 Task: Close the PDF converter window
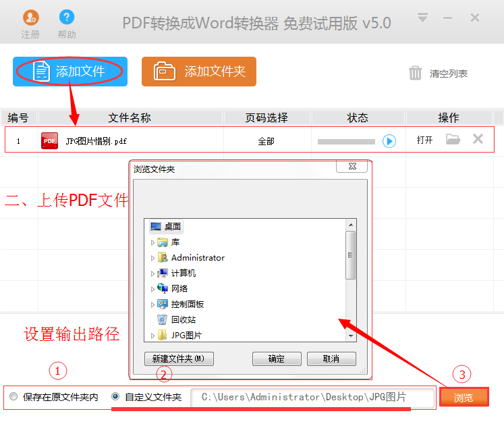(x=475, y=18)
